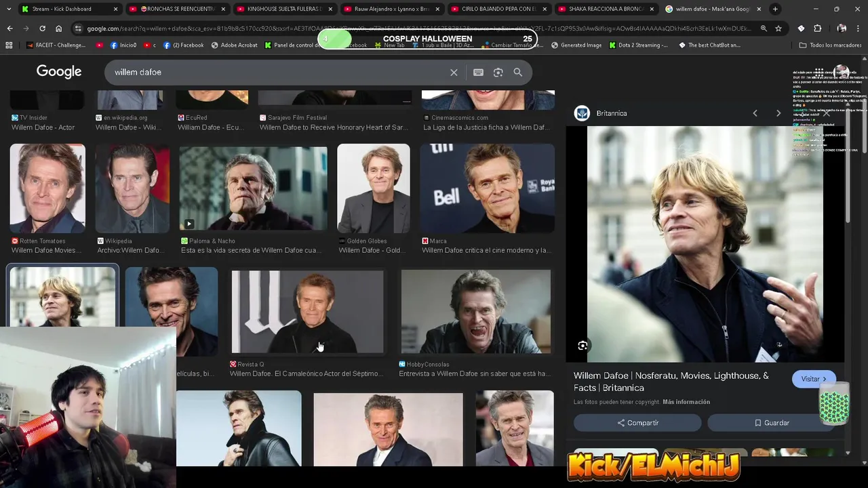Click the large Britannica preview photo

click(x=705, y=244)
